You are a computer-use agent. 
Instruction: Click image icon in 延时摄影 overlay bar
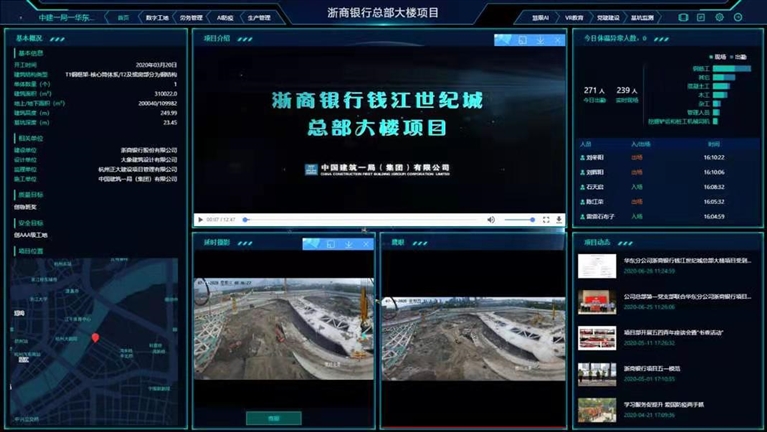click(x=312, y=244)
